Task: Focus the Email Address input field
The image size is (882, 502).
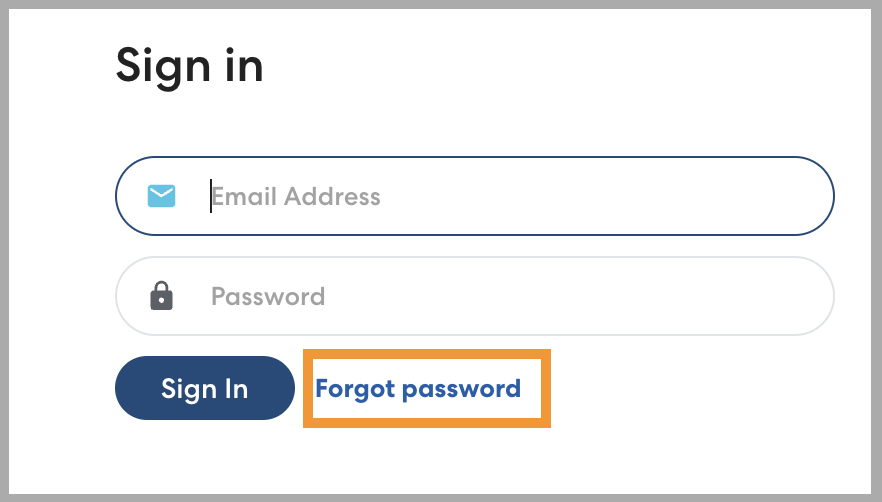Action: [x=500, y=196]
